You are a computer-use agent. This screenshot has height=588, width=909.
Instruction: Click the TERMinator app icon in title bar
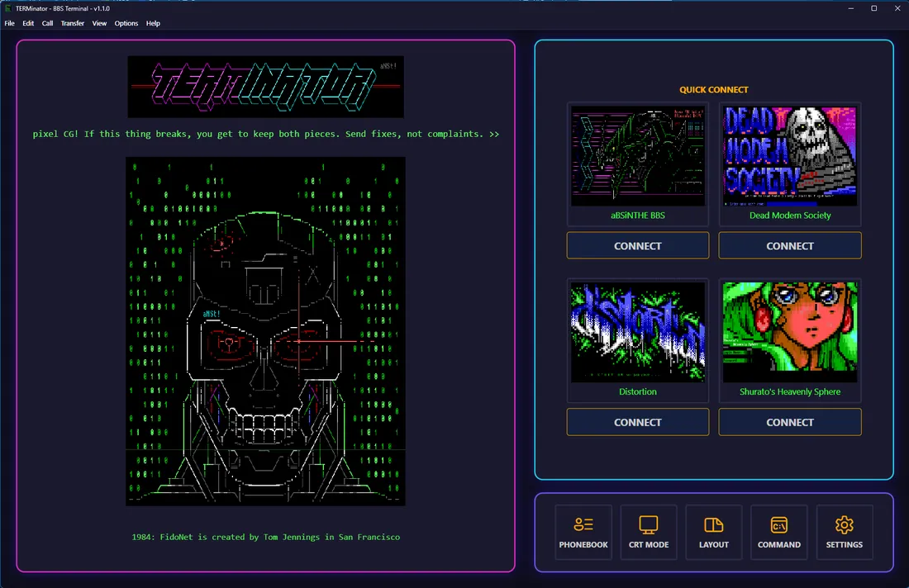tap(8, 8)
